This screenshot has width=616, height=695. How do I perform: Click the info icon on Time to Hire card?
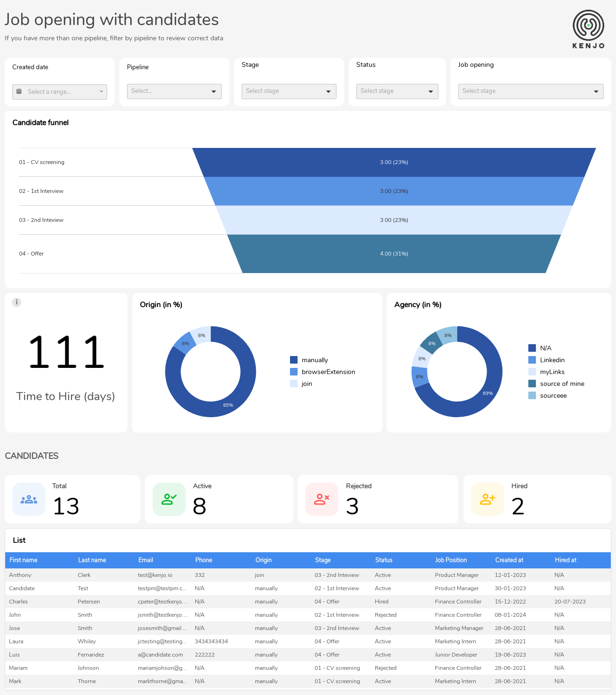(x=17, y=302)
